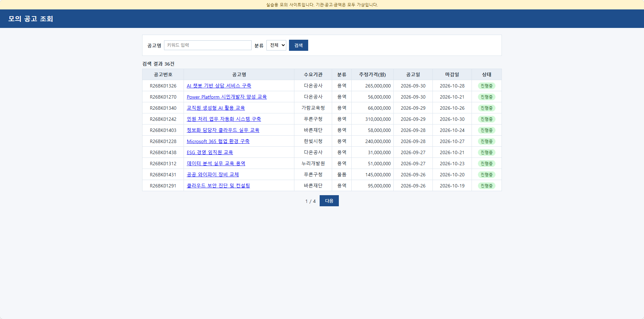
Task: Click the 검색 결과 36건 text
Action: pyautogui.click(x=158, y=64)
